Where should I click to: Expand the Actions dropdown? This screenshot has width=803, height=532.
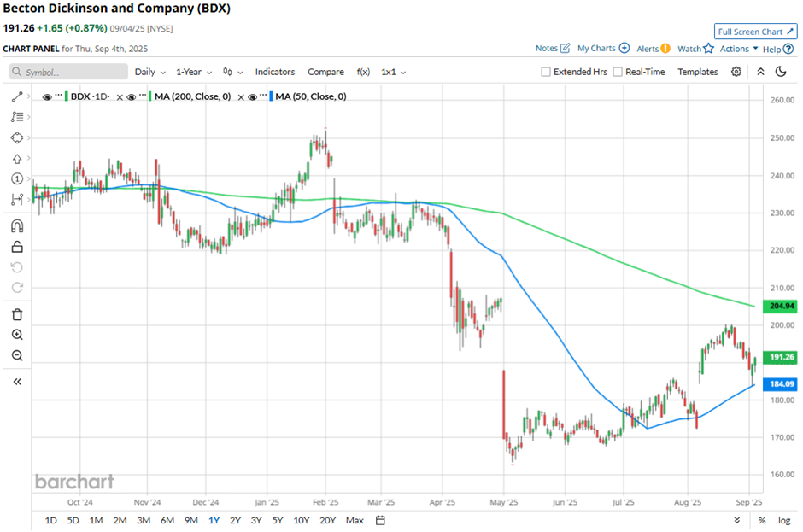(739, 49)
